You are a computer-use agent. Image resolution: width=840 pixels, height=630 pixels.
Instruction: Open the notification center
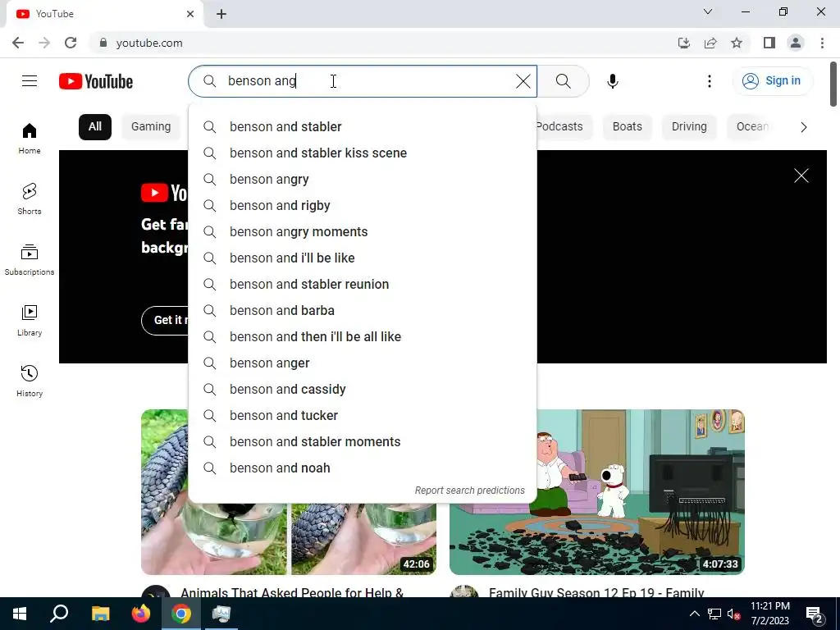pos(815,614)
